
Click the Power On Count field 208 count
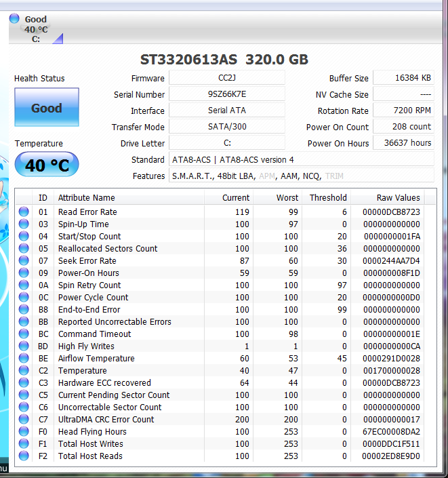[403, 127]
